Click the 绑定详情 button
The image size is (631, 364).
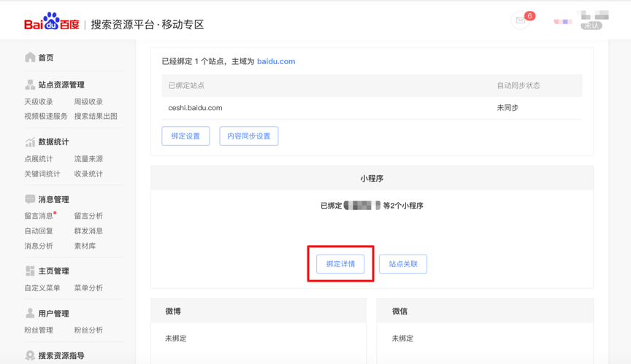340,264
